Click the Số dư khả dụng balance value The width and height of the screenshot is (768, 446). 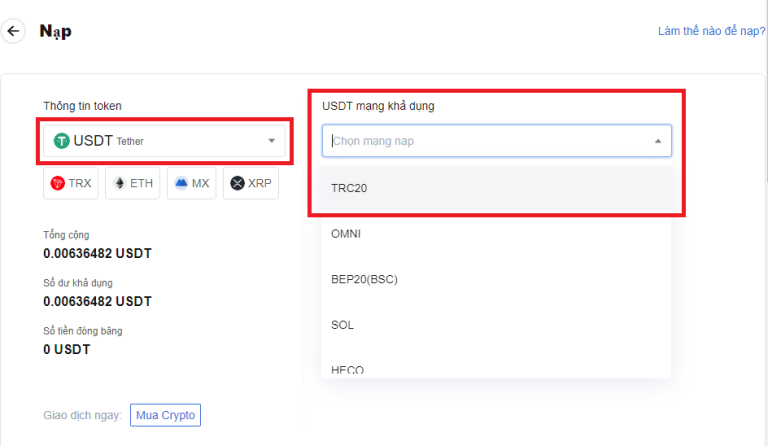[x=97, y=302]
